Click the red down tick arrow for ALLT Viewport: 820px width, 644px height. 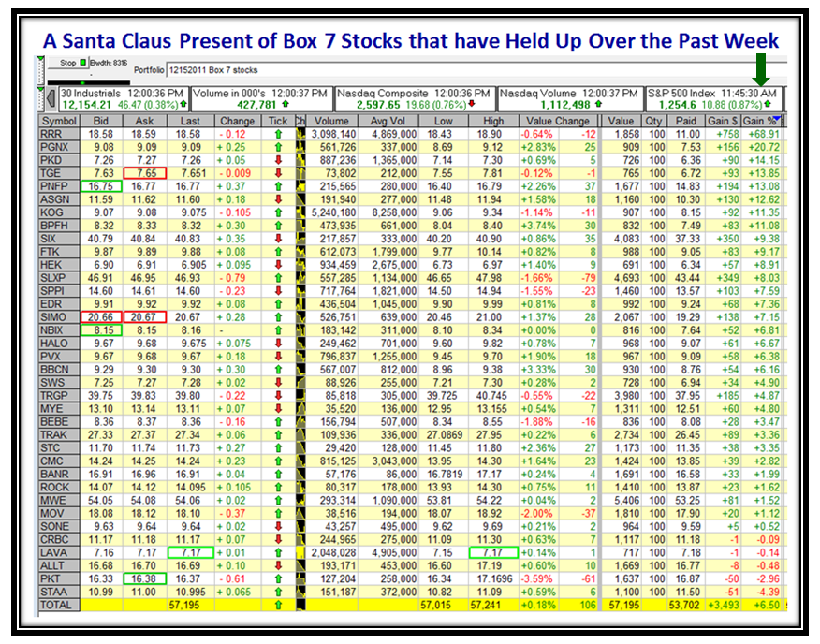point(278,566)
